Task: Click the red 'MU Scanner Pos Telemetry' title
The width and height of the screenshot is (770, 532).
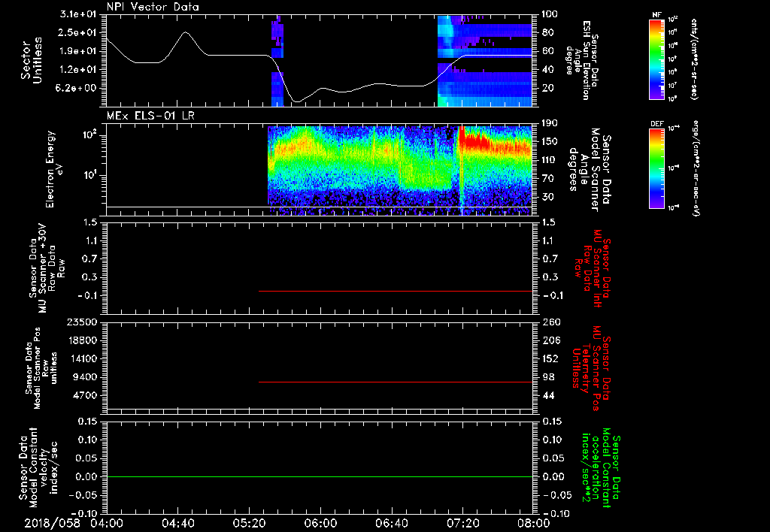Action: [593, 368]
